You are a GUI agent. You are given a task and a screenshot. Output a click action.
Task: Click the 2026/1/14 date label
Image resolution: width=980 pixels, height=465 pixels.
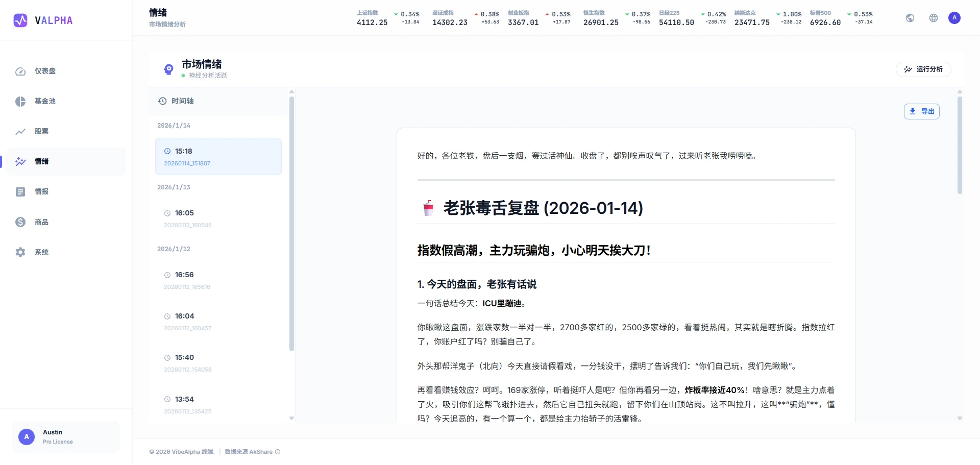[174, 126]
